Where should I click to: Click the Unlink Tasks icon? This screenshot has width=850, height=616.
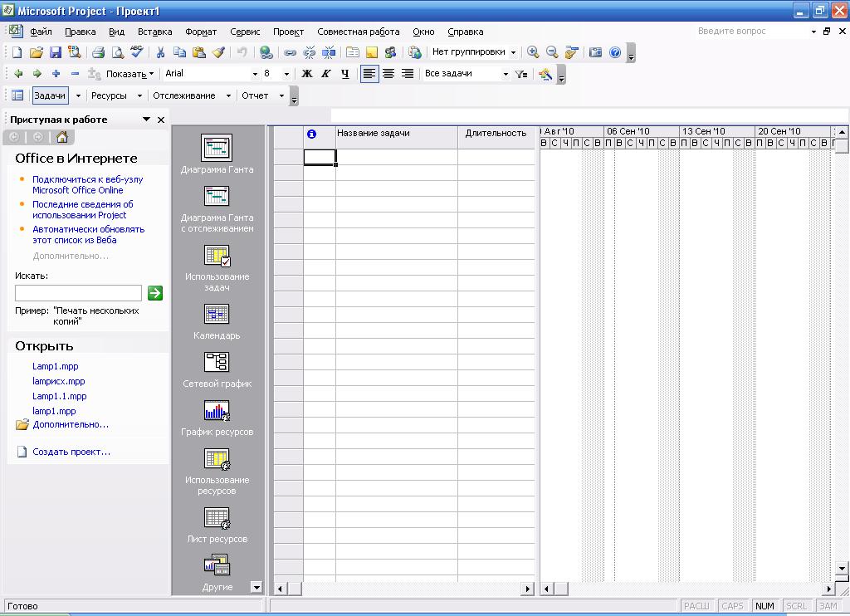tap(310, 52)
